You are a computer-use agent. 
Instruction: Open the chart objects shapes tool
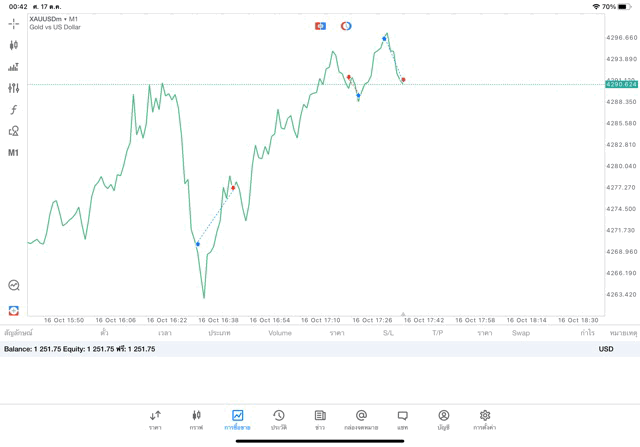pyautogui.click(x=14, y=131)
